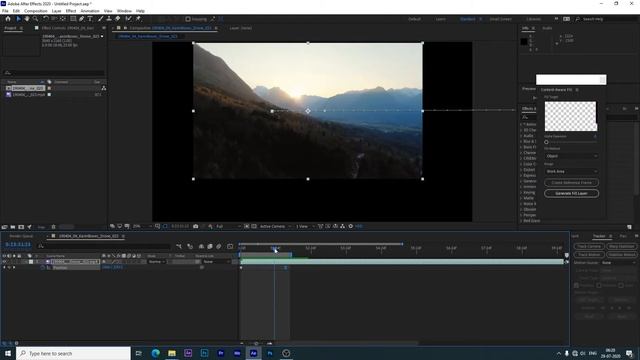Open Adobe After Effects in the Windows taskbar

(253, 353)
